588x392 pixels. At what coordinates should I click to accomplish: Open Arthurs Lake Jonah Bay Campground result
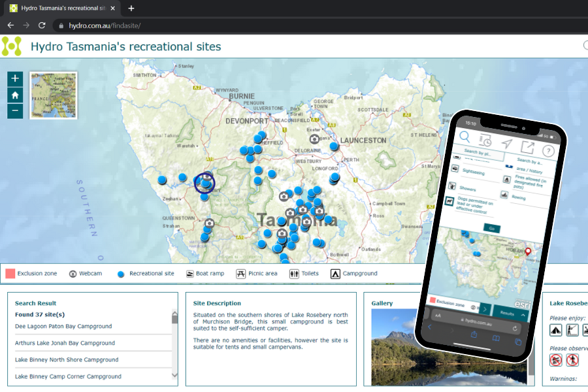click(65, 343)
